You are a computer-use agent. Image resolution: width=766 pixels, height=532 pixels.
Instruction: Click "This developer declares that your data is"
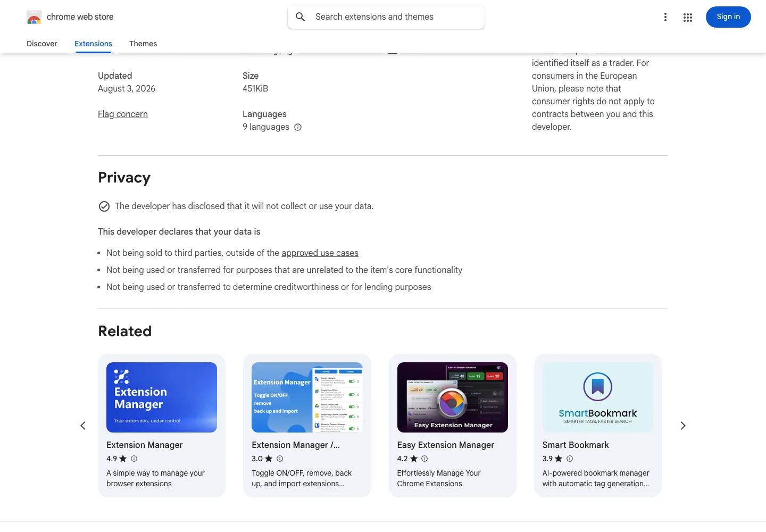(179, 232)
